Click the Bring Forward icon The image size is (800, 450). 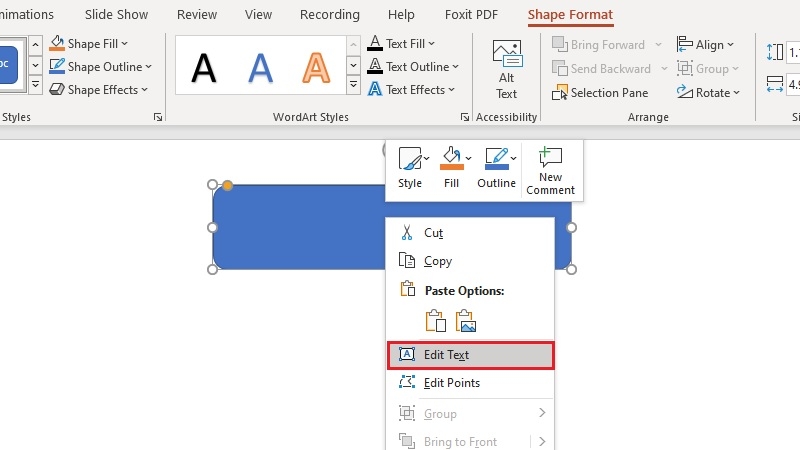tap(560, 44)
